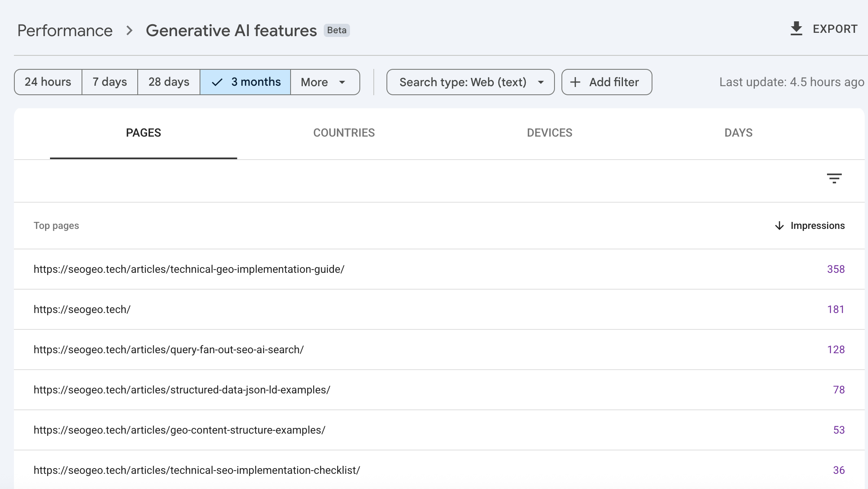This screenshot has width=868, height=489.
Task: Open the technical-seo-implementation-checklist page row
Action: click(439, 470)
